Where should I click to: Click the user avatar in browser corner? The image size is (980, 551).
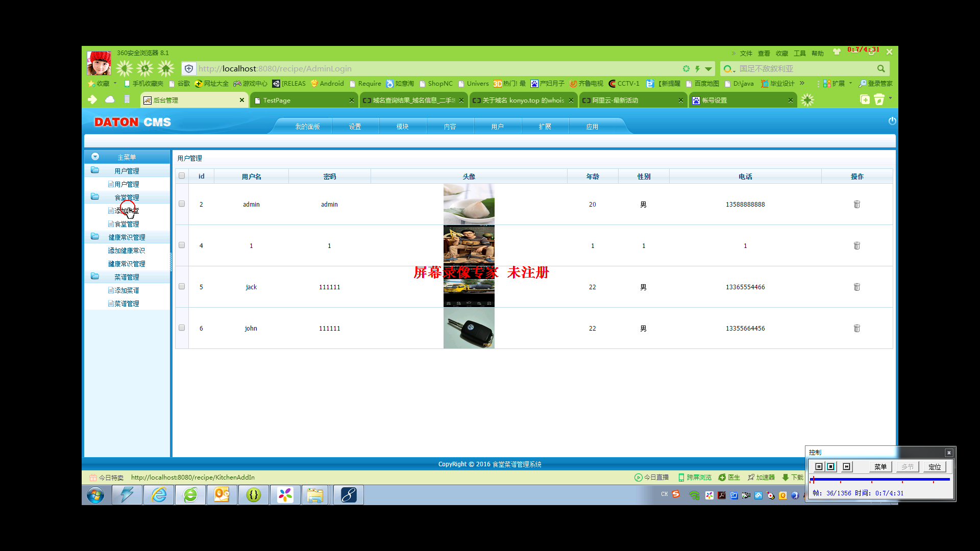pos(99,63)
